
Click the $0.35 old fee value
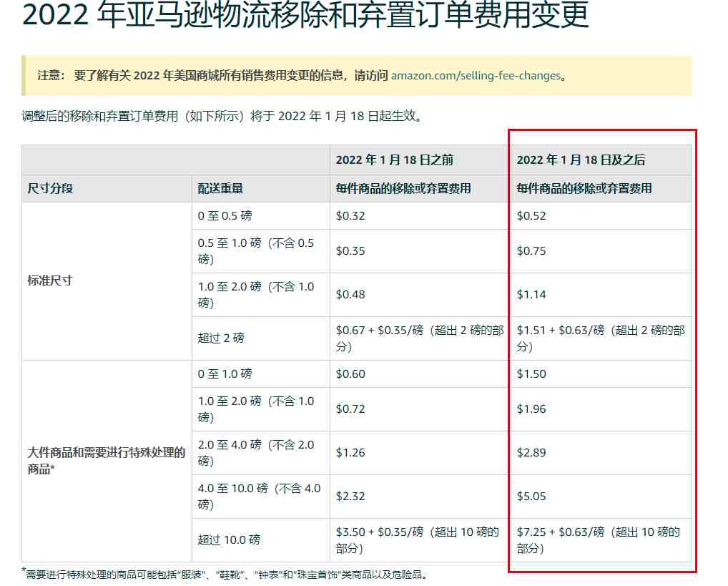pyautogui.click(x=350, y=251)
